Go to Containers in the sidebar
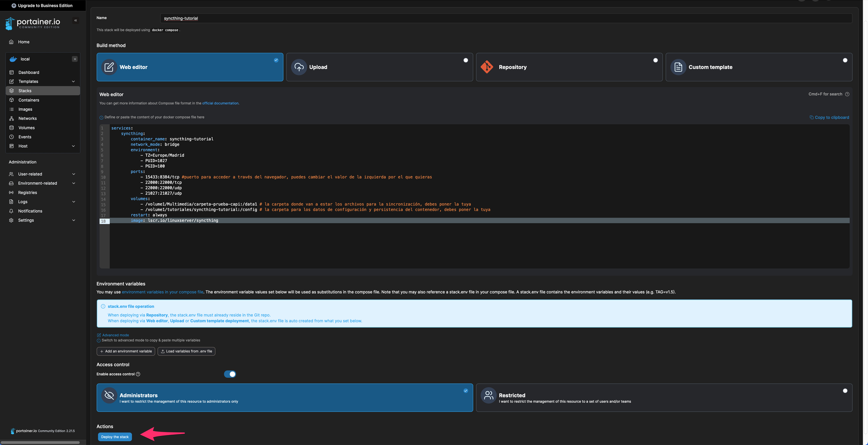Screen dimensions: 868x445 pyautogui.click(x=29, y=100)
